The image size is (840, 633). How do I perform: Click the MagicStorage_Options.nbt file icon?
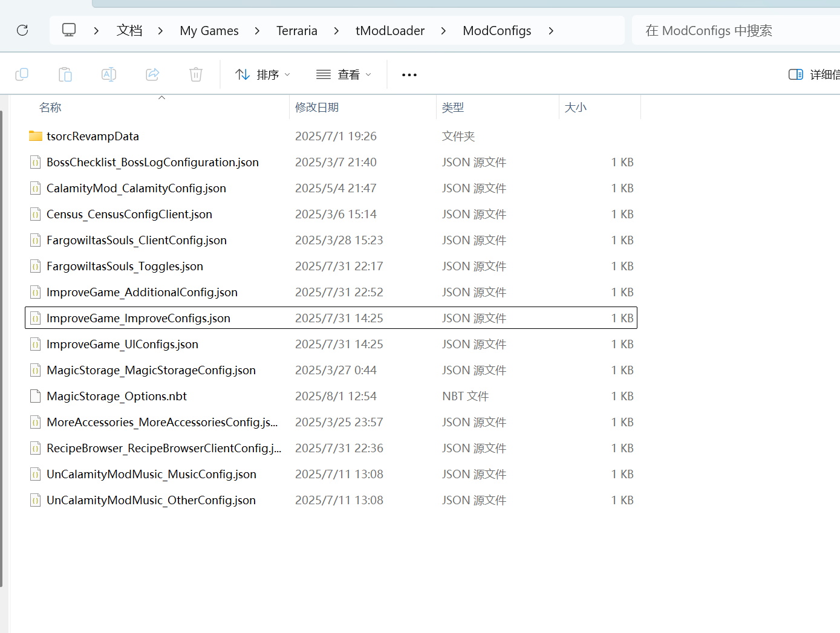tap(36, 396)
